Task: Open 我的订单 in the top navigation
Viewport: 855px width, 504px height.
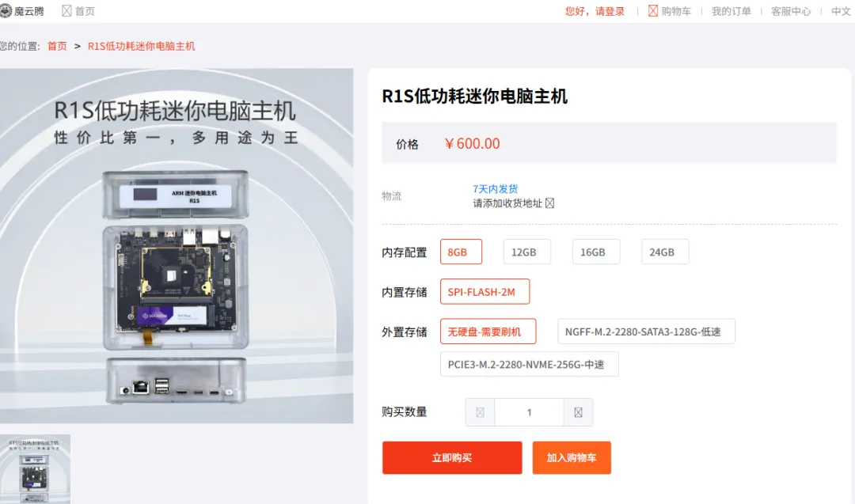Action: (x=731, y=11)
